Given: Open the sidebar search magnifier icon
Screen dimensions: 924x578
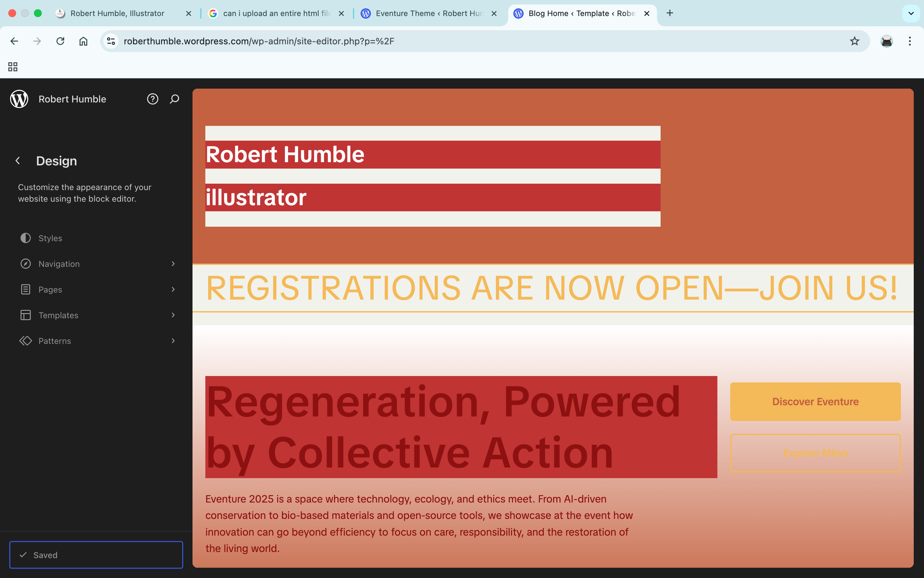Looking at the screenshot, I should [x=175, y=99].
